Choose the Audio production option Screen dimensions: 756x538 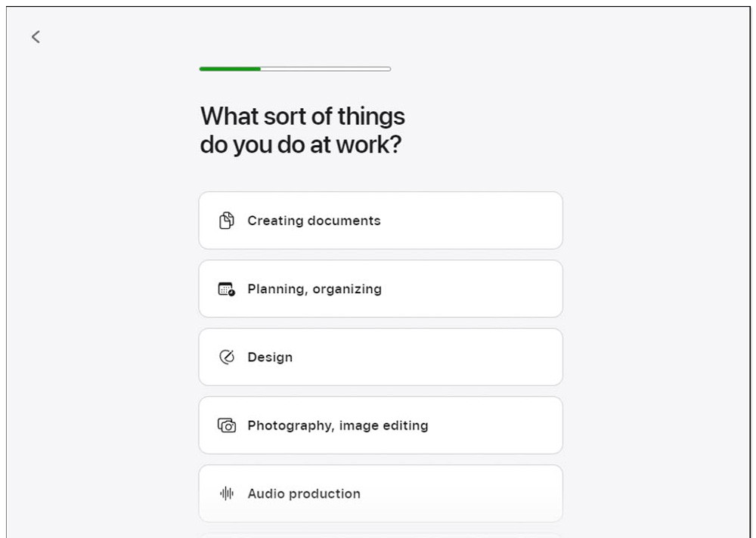coord(380,493)
